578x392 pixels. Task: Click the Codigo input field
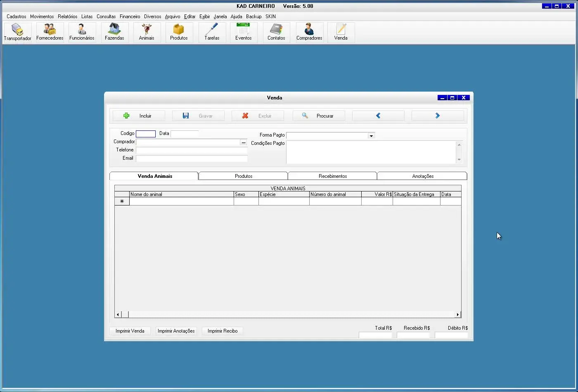point(146,134)
